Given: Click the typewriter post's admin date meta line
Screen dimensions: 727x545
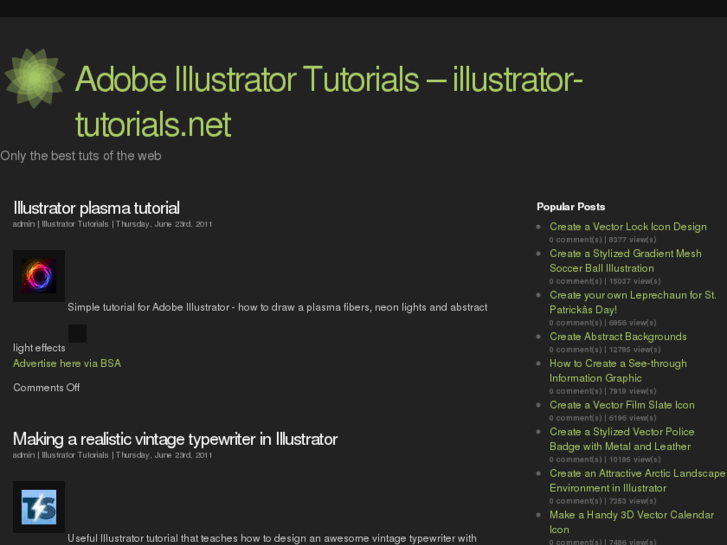Looking at the screenshot, I should [x=112, y=455].
